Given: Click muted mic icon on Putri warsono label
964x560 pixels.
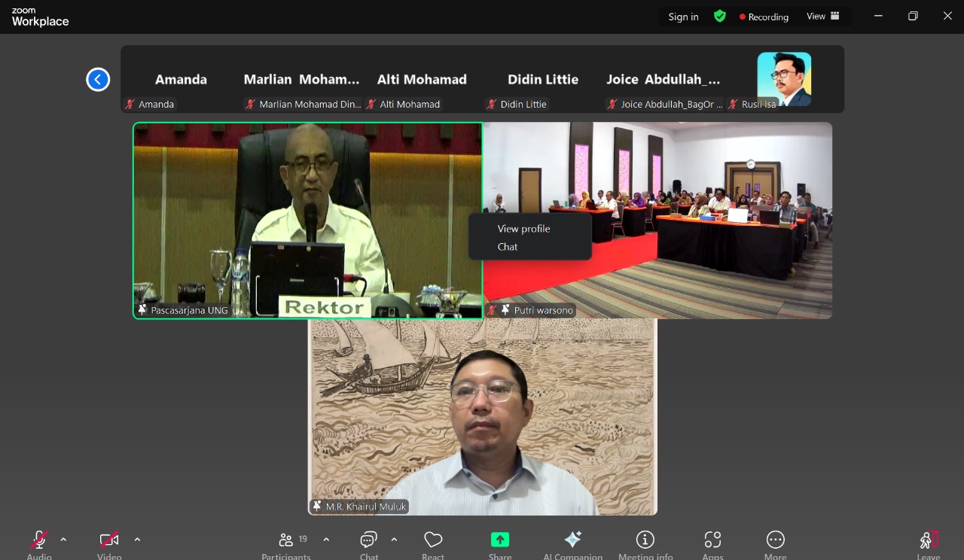Looking at the screenshot, I should click(492, 310).
